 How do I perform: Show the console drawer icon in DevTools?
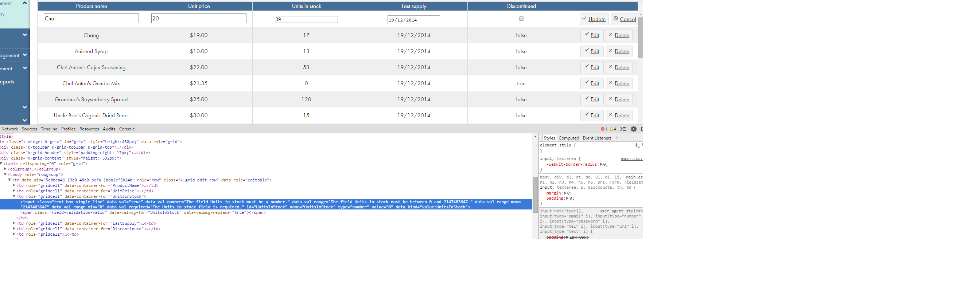point(623,129)
